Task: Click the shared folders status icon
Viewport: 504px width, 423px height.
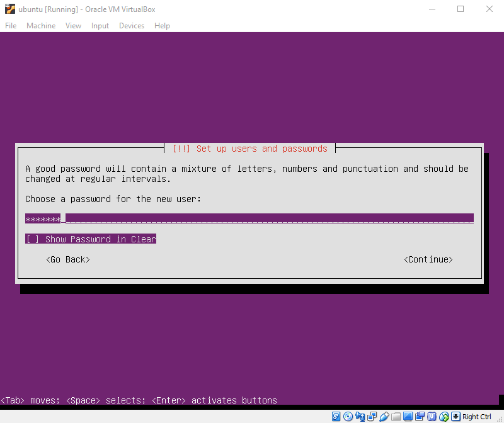Action: tap(396, 416)
